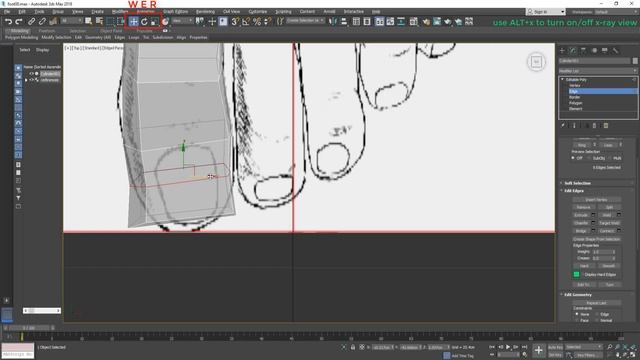Select the None constraint radio button
This screenshot has height=360, width=640.
[577, 314]
